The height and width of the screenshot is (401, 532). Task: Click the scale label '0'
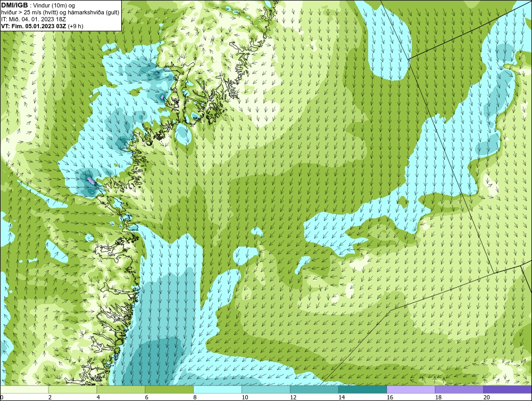point(2,397)
